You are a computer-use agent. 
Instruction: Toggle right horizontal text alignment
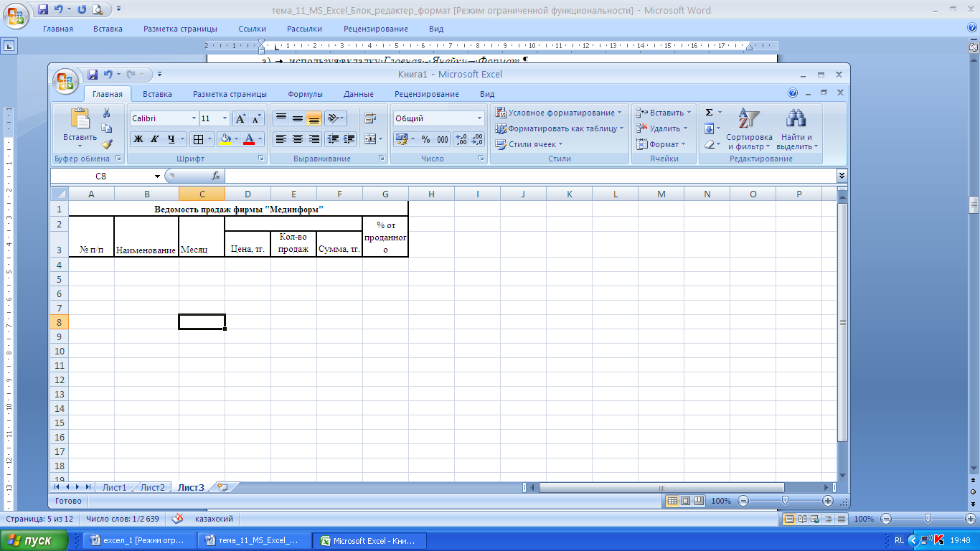[313, 138]
